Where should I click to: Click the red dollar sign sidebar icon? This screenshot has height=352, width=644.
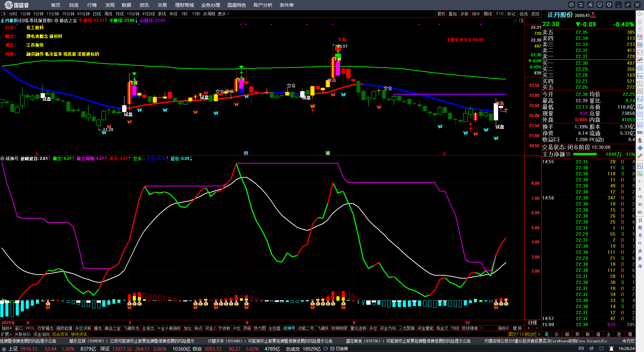tap(640, 140)
